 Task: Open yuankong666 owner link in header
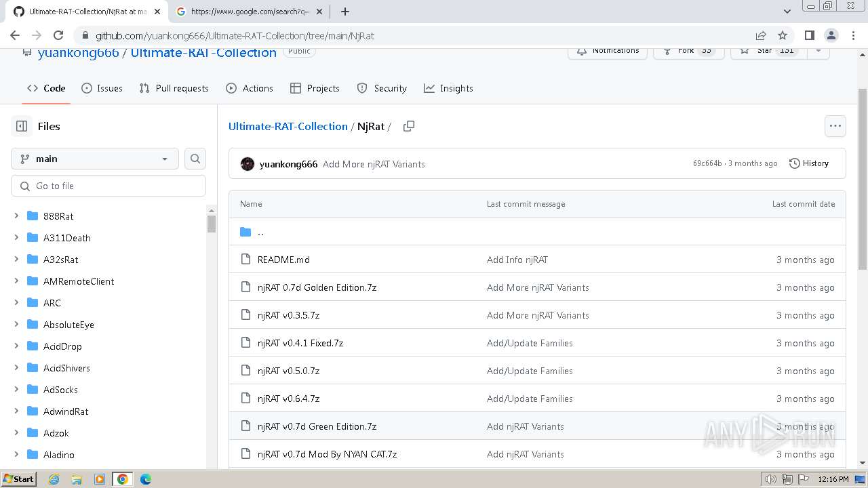coord(78,53)
